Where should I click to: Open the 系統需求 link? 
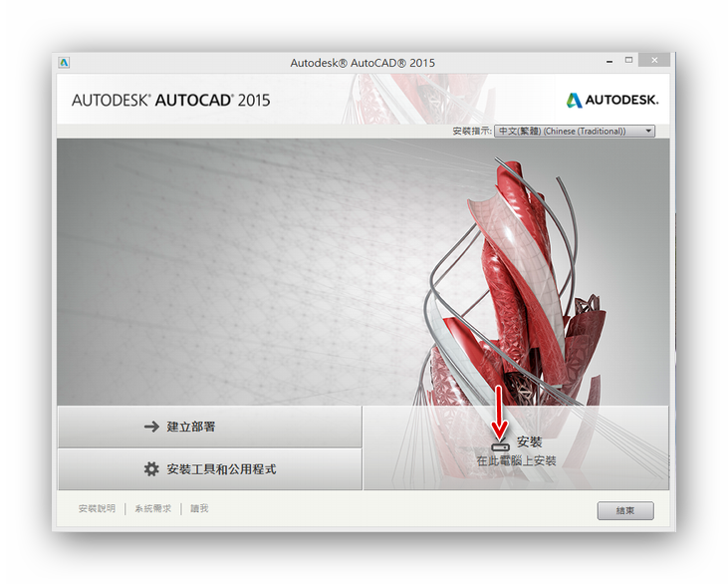[x=152, y=508]
